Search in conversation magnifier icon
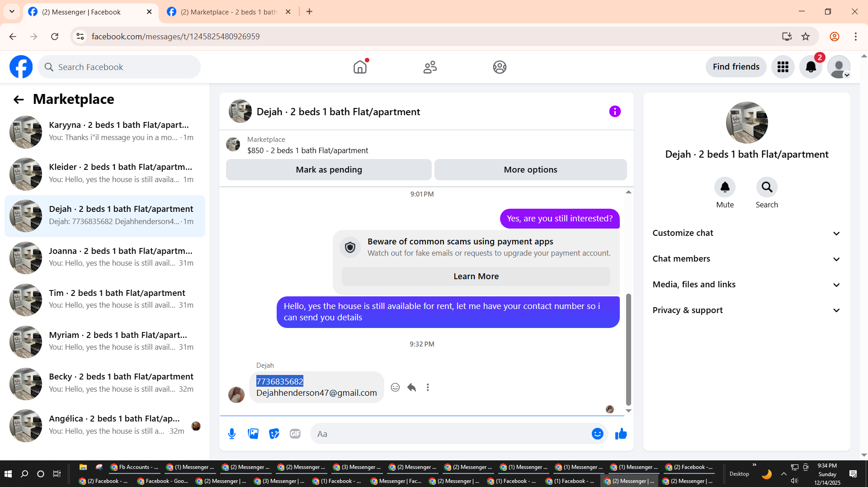Screen dimensions: 868x487 (767, 187)
